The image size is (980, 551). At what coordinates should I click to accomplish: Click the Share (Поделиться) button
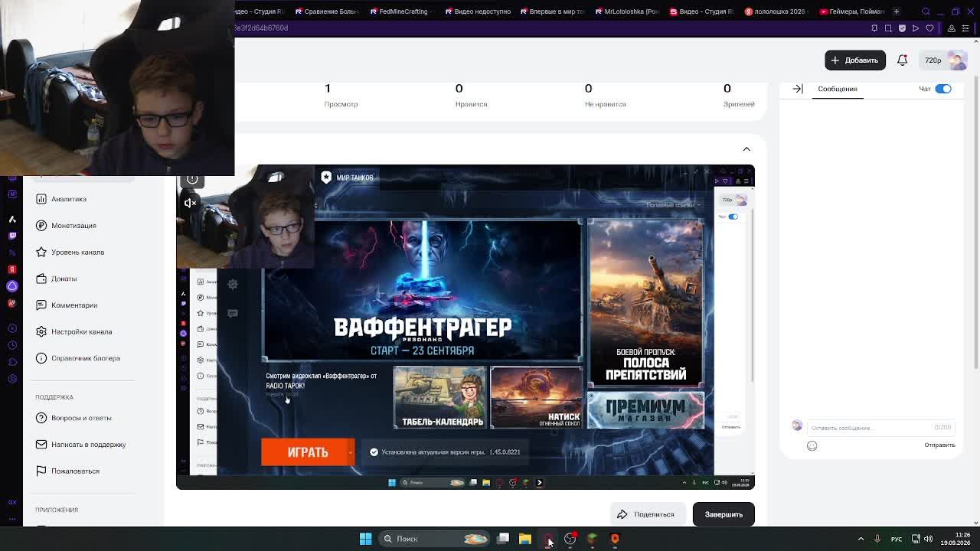click(x=646, y=514)
